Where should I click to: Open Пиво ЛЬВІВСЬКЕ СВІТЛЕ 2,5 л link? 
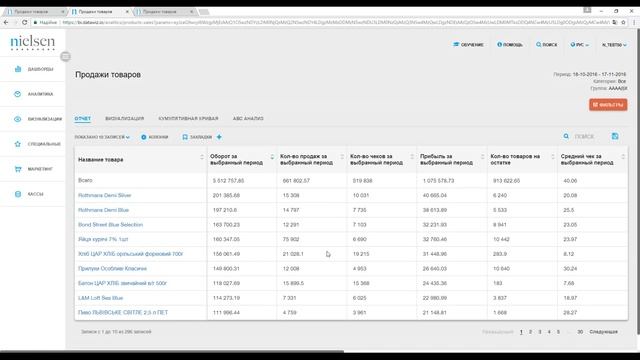click(123, 313)
